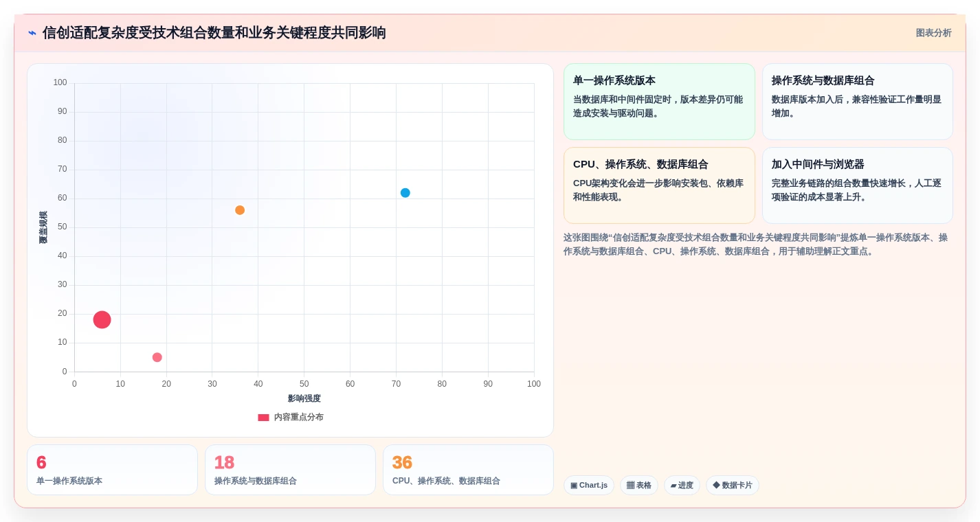Click the large red bubble on chart
This screenshot has width=980, height=522.
102,320
